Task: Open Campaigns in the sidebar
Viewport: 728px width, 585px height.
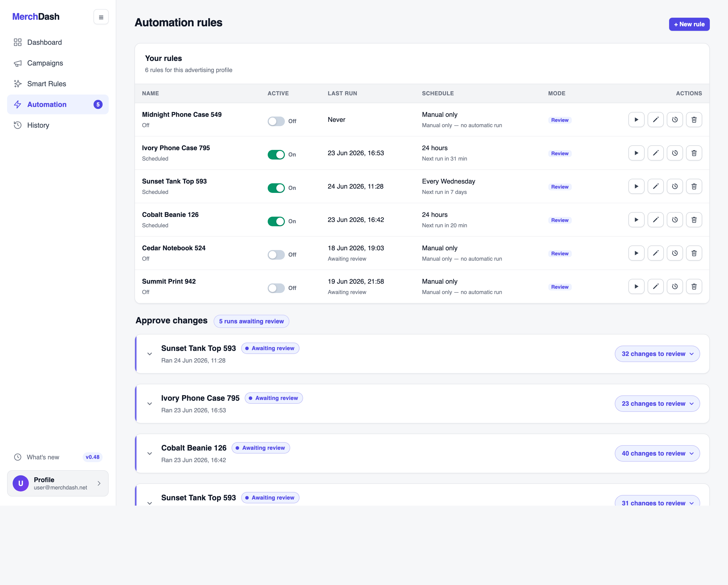Action: pos(58,63)
